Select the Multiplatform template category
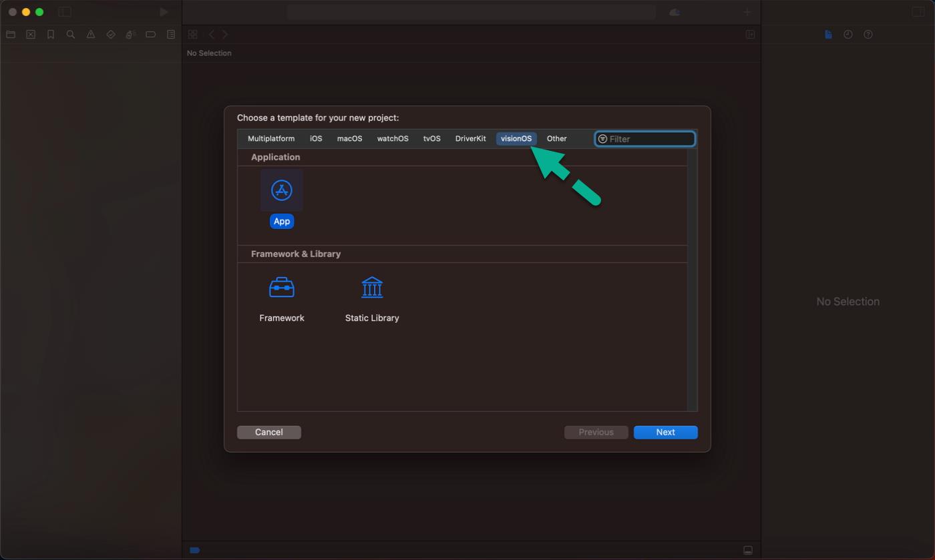The width and height of the screenshot is (935, 560). point(271,139)
